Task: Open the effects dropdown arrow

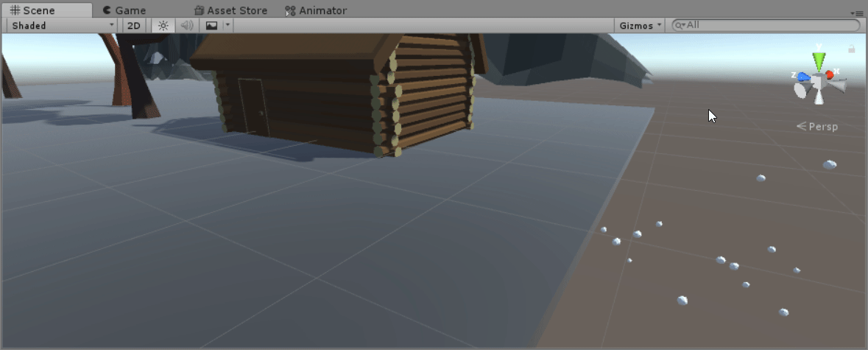Action: click(227, 26)
